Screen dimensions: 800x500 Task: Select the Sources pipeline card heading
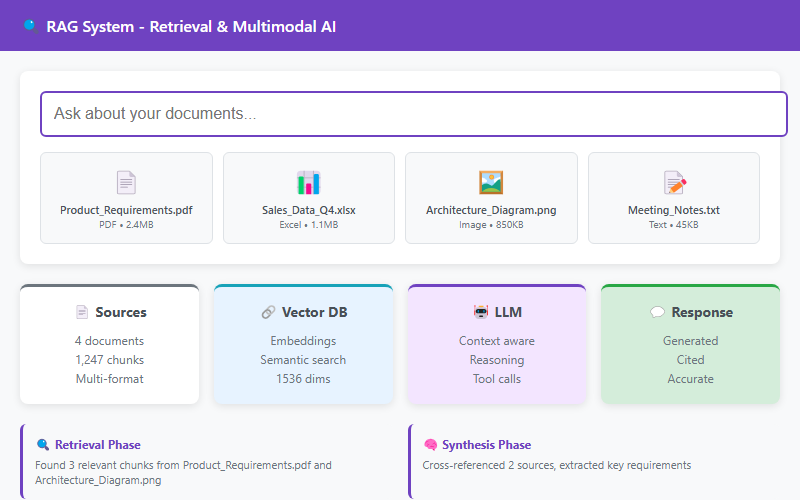pyautogui.click(x=121, y=312)
